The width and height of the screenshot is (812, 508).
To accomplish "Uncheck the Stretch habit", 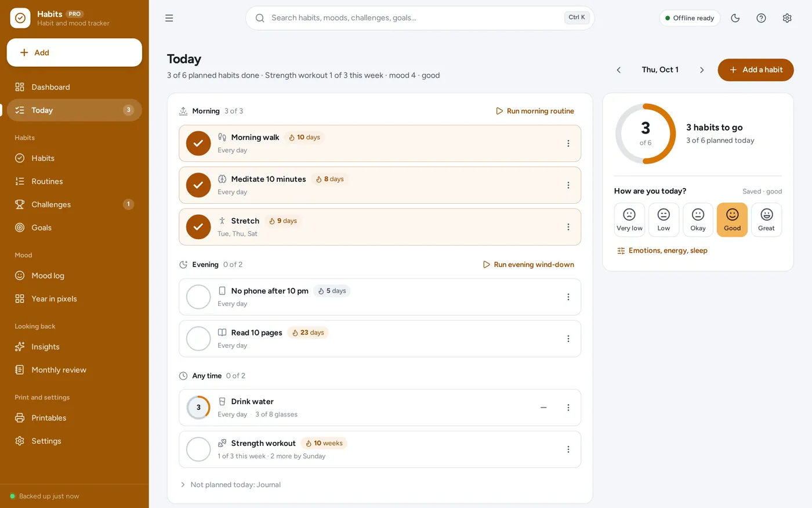I will [198, 227].
